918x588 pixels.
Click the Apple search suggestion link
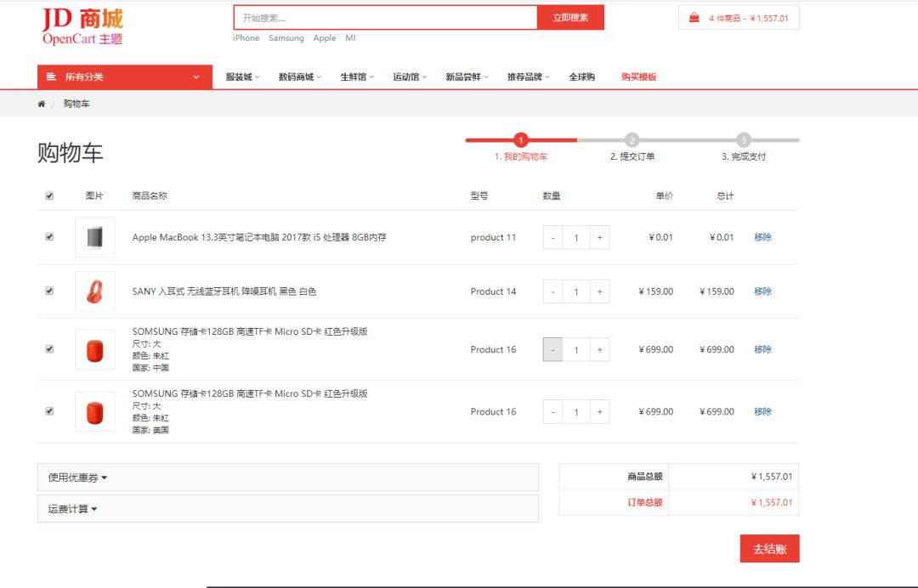(325, 38)
